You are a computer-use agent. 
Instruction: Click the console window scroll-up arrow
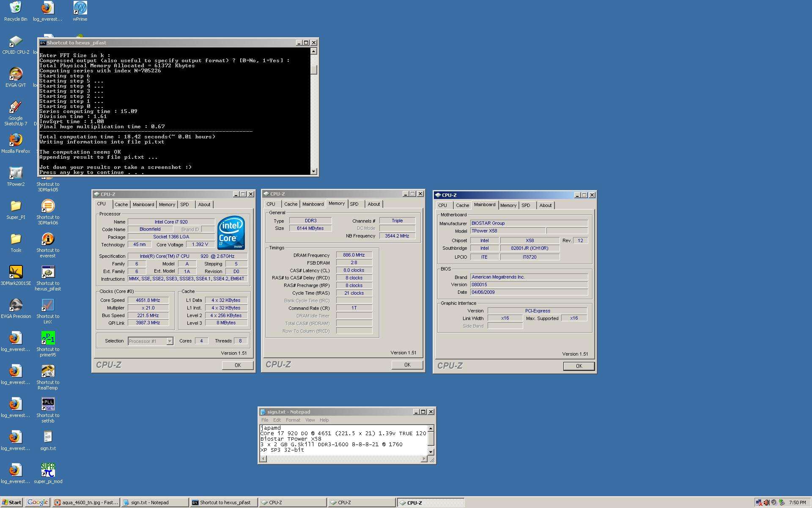click(313, 51)
